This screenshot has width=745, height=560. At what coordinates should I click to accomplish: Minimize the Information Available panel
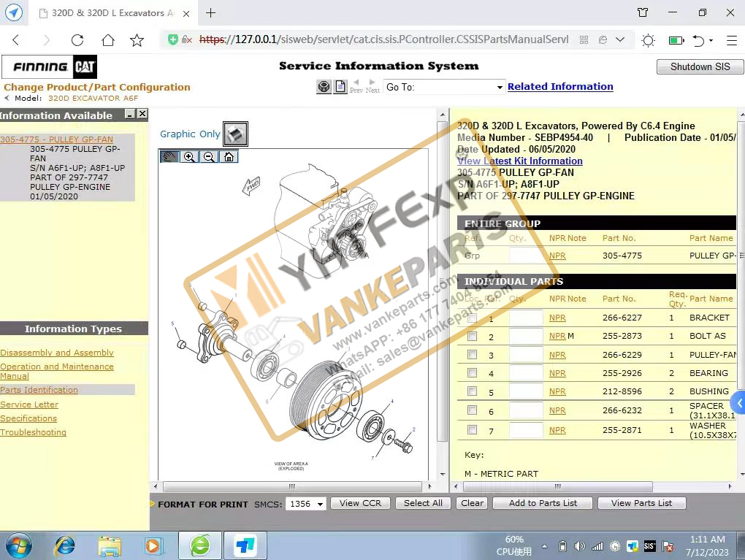coord(130,114)
